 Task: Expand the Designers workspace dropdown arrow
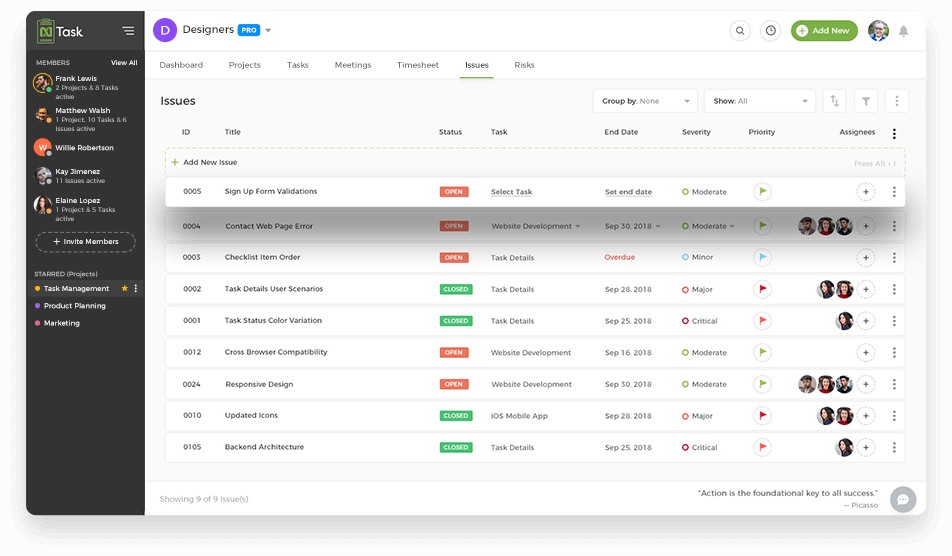268,30
